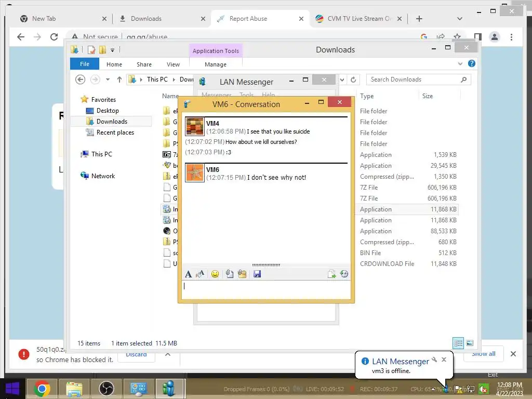Click the CRDOWNLOAD File type cell
This screenshot has width=532, height=399.
coord(387,263)
